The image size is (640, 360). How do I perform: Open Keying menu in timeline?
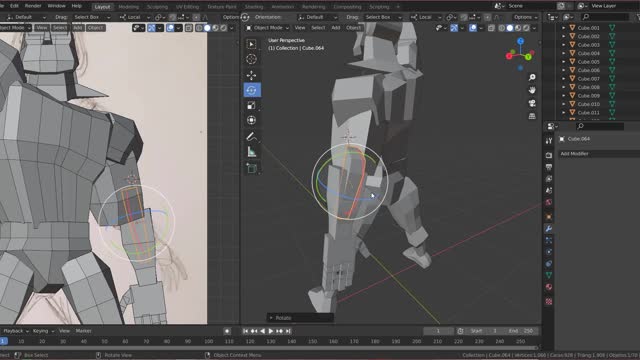(x=43, y=331)
